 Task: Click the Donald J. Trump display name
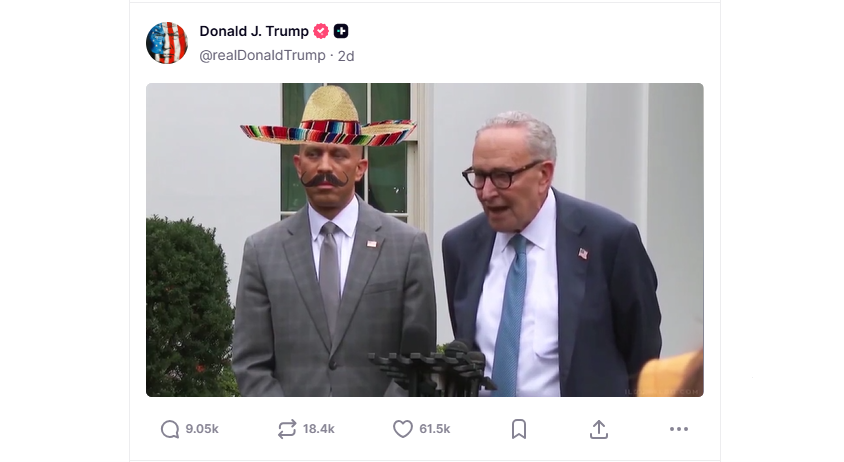point(254,31)
